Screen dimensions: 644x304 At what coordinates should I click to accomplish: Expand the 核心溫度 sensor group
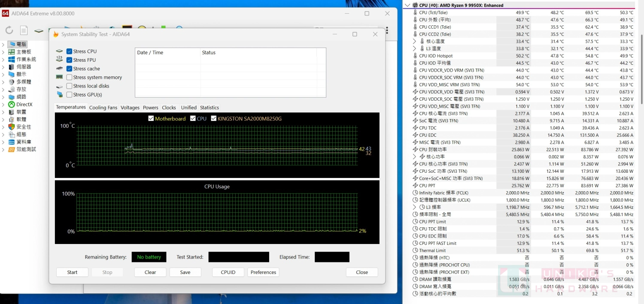click(x=414, y=42)
